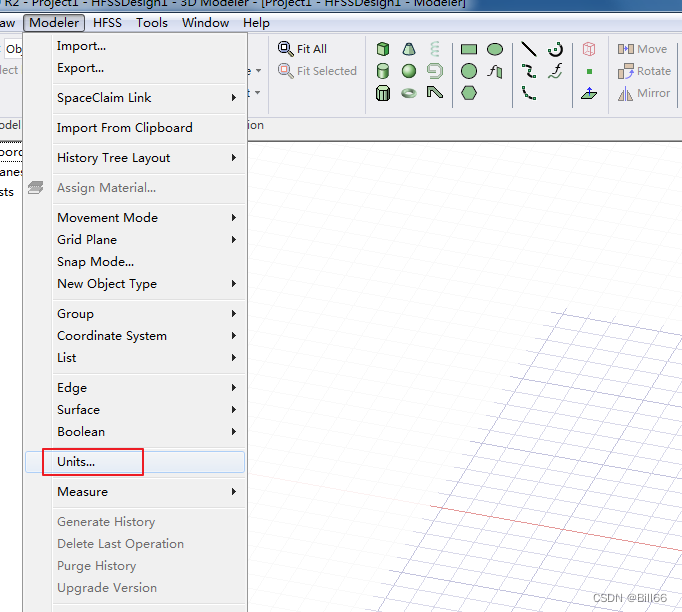
Task: Open the Units... dialog
Action: (x=135, y=462)
